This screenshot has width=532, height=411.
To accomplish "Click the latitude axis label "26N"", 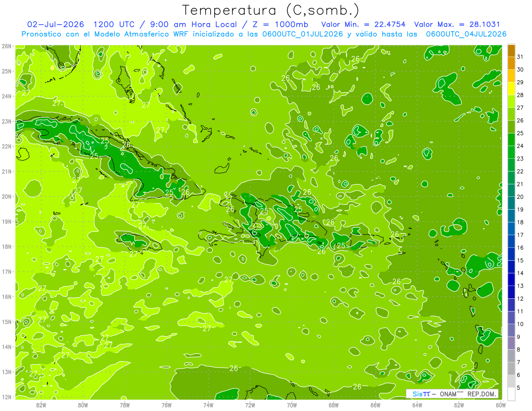I will [7, 46].
